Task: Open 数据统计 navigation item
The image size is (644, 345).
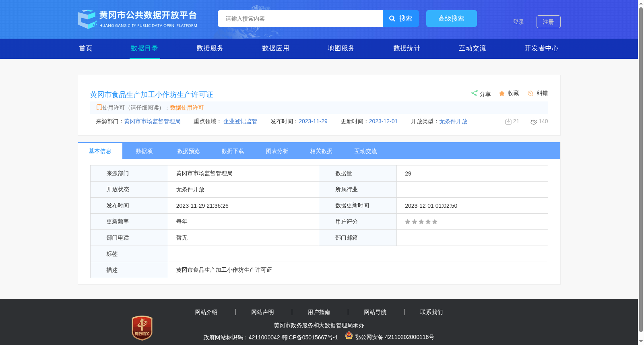Action: click(407, 48)
